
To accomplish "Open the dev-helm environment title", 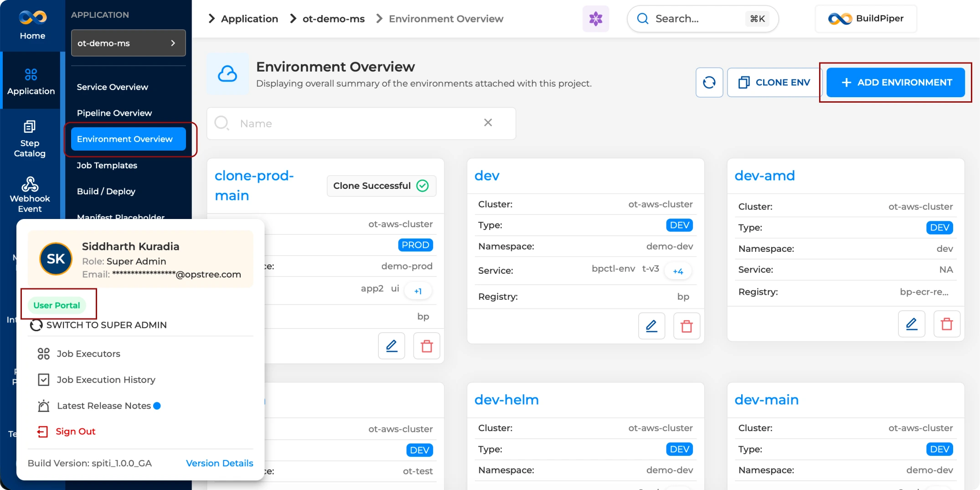I will point(506,400).
